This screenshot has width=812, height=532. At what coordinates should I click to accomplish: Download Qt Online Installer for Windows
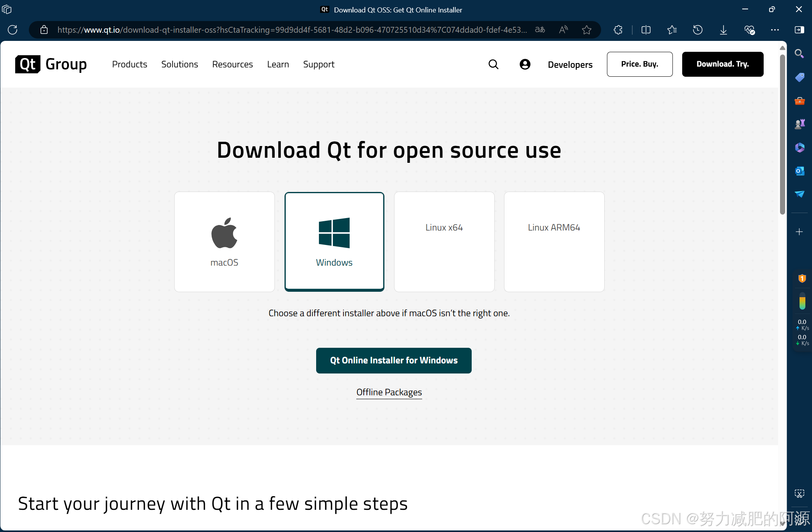(x=394, y=361)
